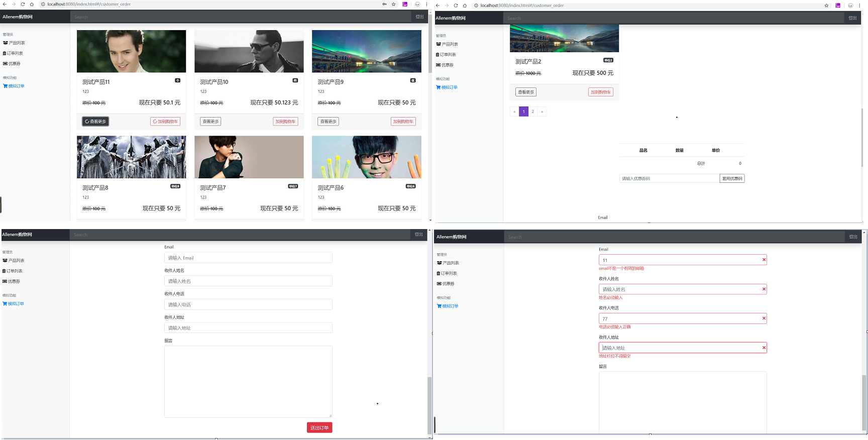The image size is (868, 440).
Task: Click Allenem购物网 brand in top-left window
Action: 18,17
